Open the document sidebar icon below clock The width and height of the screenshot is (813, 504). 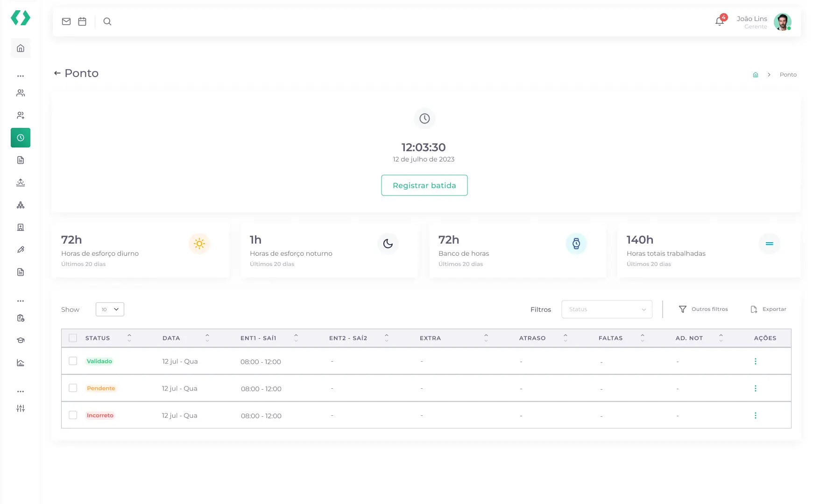21,160
